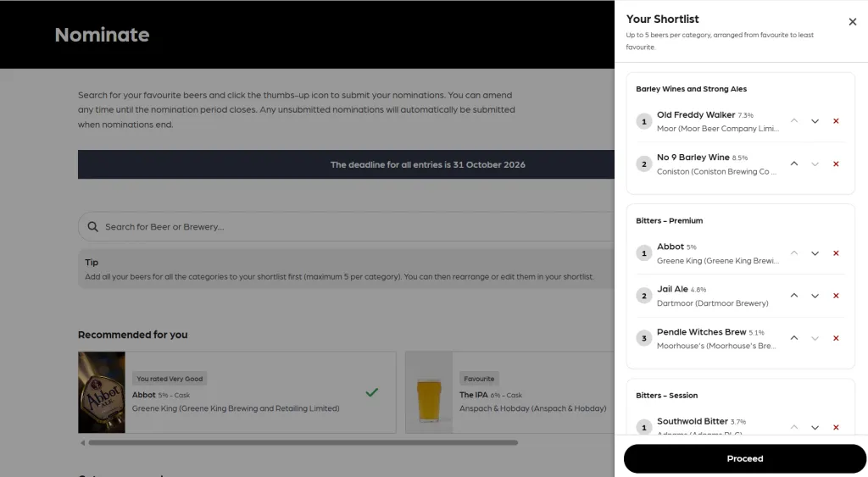Move Pendle Witches Brew down
The height and width of the screenshot is (477, 868).
coord(815,338)
